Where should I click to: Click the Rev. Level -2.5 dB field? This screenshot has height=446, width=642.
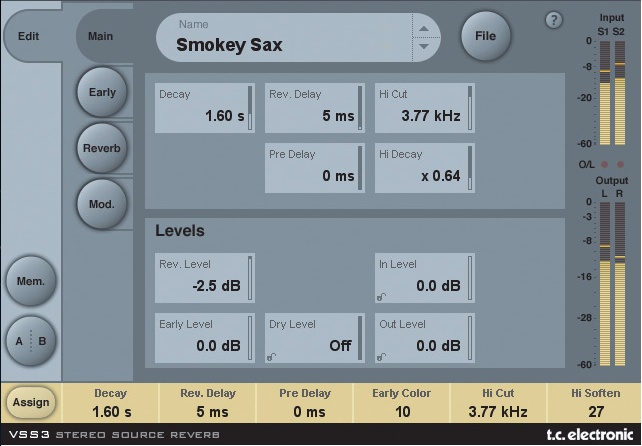tap(204, 277)
